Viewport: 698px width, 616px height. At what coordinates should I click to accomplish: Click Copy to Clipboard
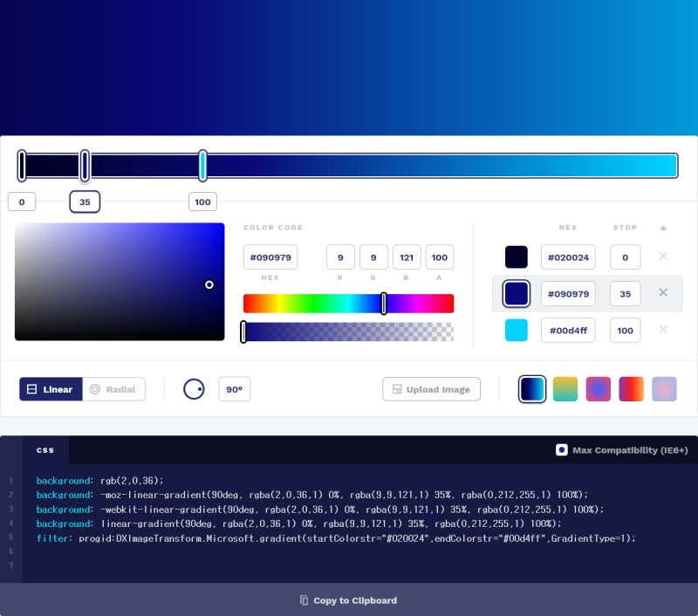(x=348, y=600)
